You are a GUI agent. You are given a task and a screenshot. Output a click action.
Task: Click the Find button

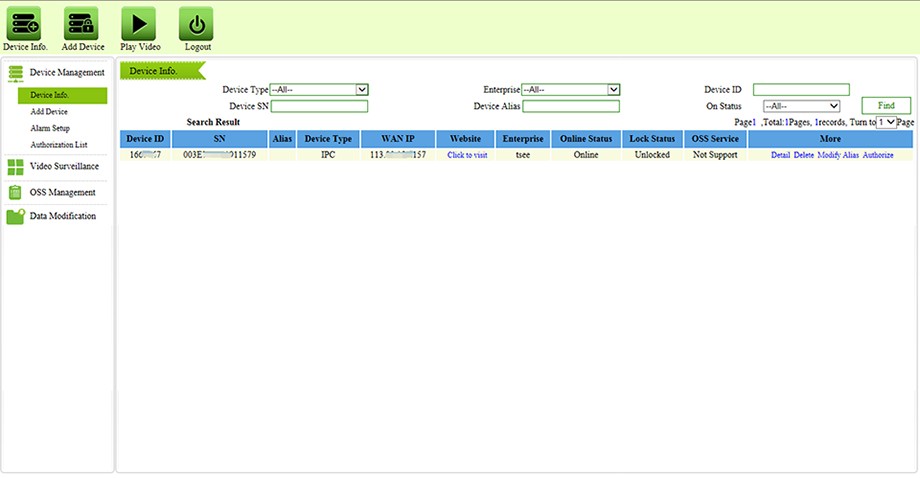pos(886,106)
